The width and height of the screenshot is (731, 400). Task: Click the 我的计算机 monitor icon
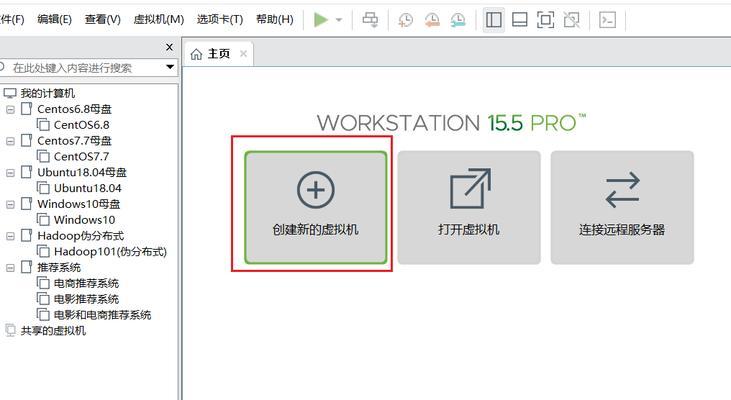point(10,93)
